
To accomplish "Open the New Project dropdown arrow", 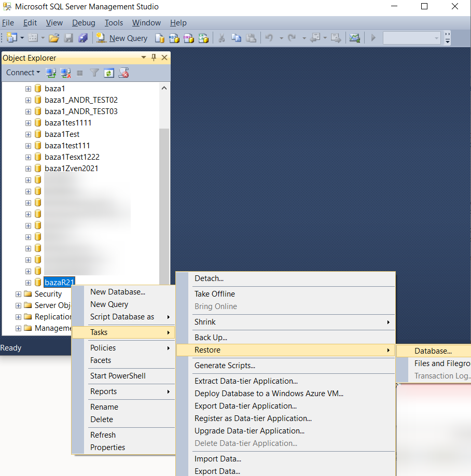I will pos(22,38).
